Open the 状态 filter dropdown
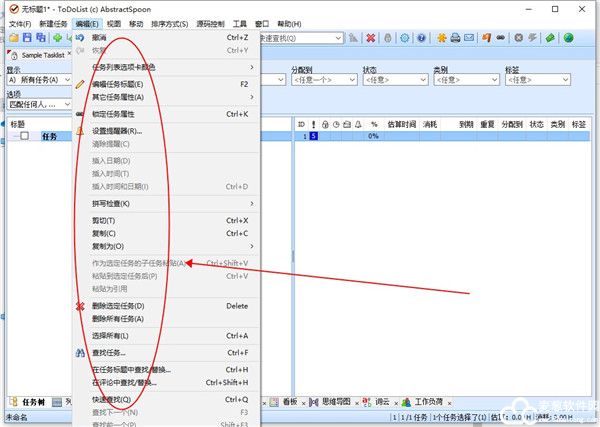Screen dimensions: 600x427 [394, 82]
